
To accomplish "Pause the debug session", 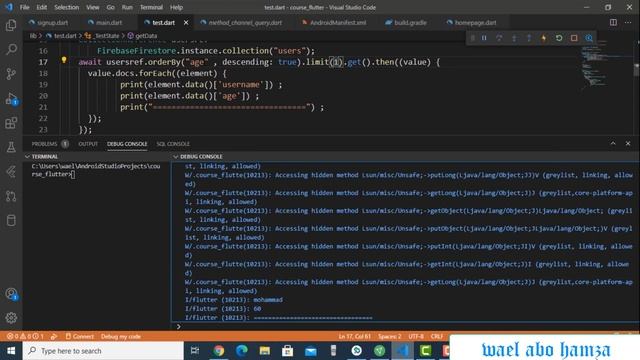I will pyautogui.click(x=484, y=38).
